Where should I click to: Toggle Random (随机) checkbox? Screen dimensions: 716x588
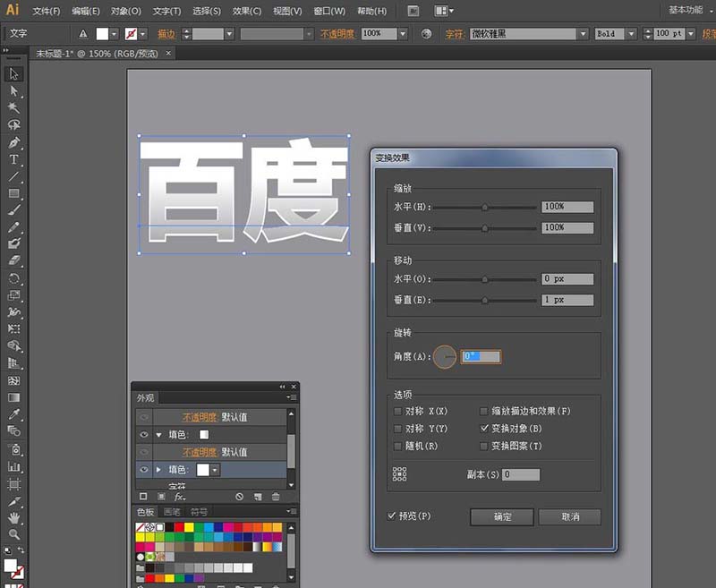(x=397, y=446)
